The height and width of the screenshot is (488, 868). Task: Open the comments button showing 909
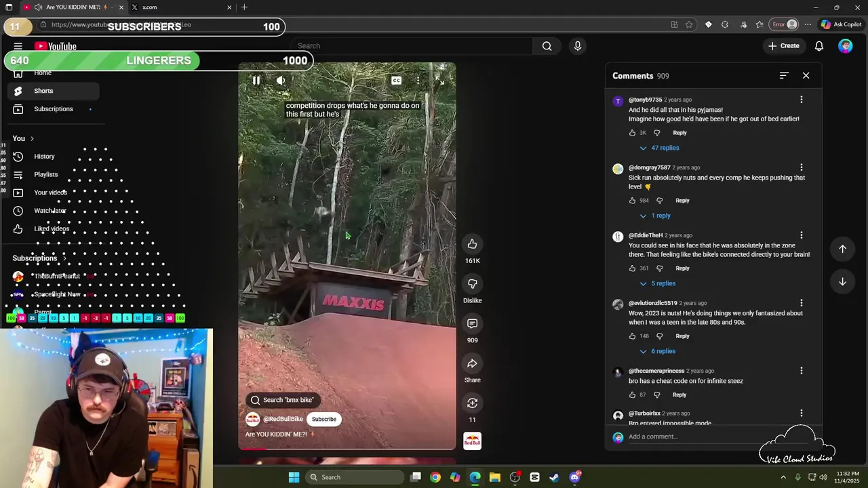click(x=472, y=323)
